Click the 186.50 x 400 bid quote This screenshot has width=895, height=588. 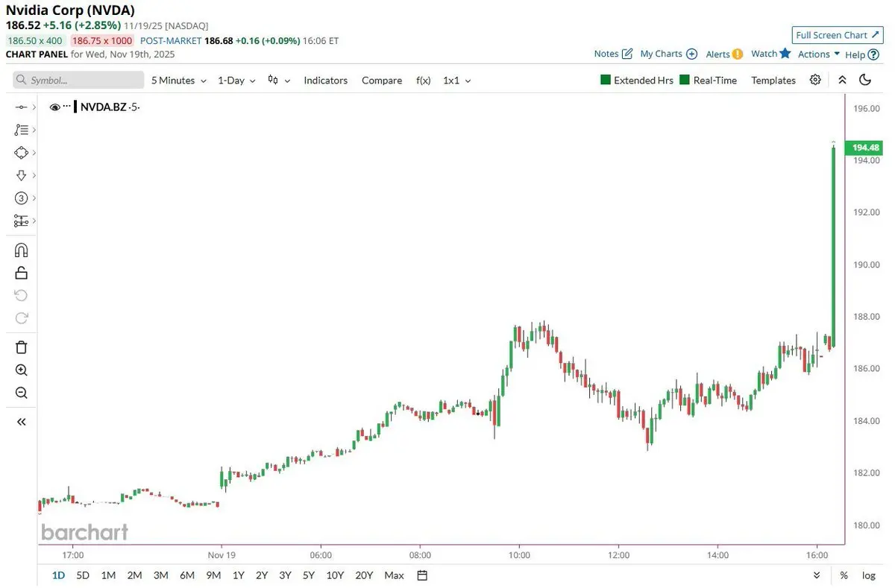[x=35, y=41]
